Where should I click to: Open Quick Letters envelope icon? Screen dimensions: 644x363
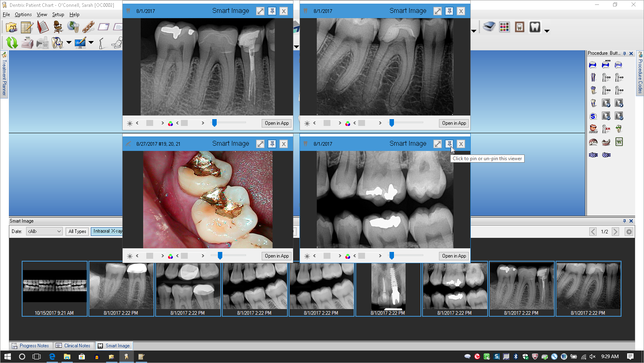(103, 27)
